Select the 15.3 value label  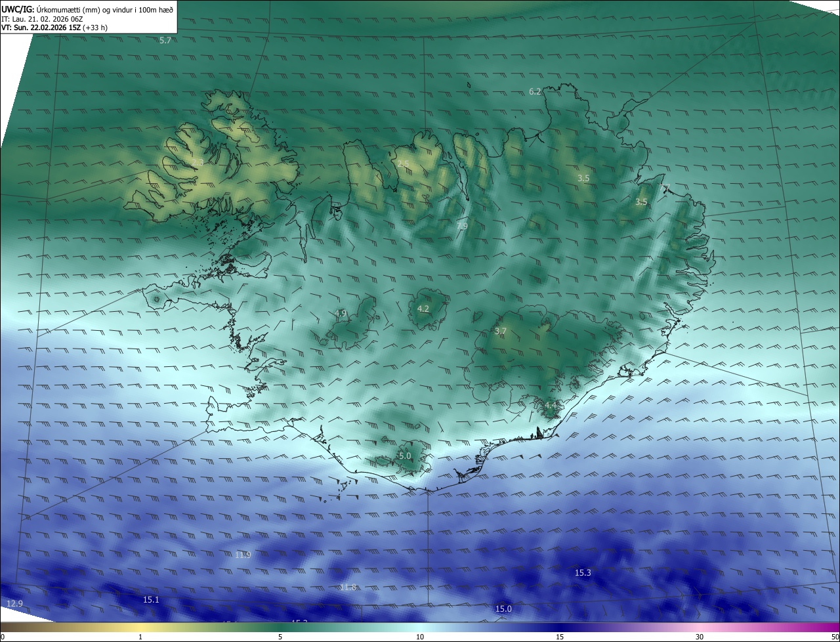(x=583, y=572)
